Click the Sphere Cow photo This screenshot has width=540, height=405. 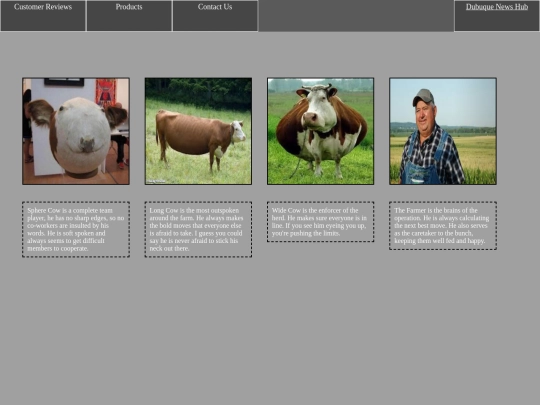76,131
